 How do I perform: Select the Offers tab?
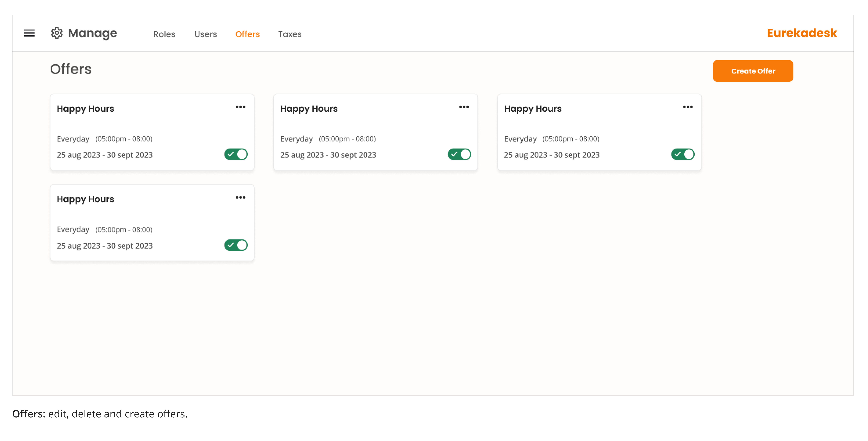click(x=247, y=34)
